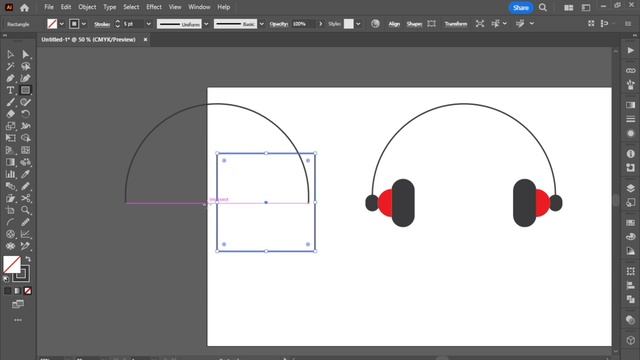Image resolution: width=640 pixels, height=360 pixels.
Task: Click the Fill color box in toolbar
Action: [12, 264]
